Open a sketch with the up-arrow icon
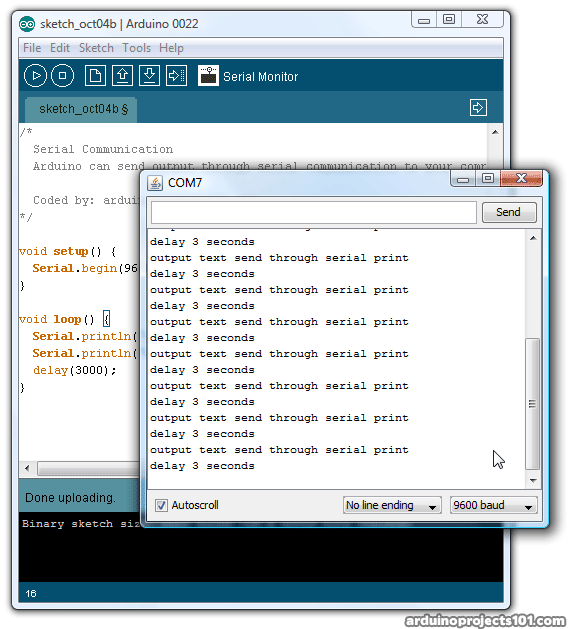 tap(122, 75)
